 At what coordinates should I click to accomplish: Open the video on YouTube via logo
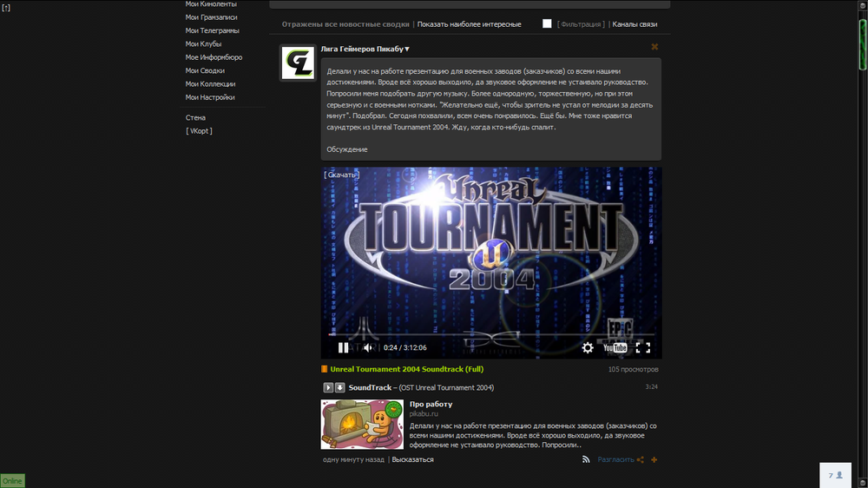(615, 347)
